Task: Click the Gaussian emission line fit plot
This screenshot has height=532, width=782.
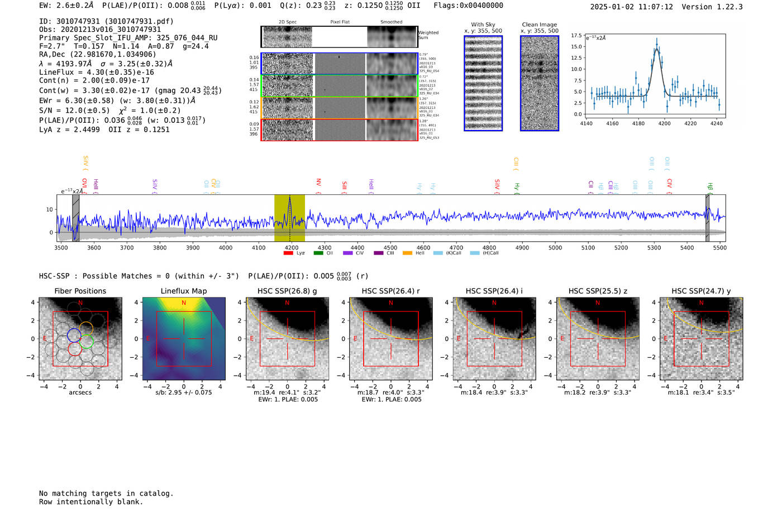Action: [655, 75]
